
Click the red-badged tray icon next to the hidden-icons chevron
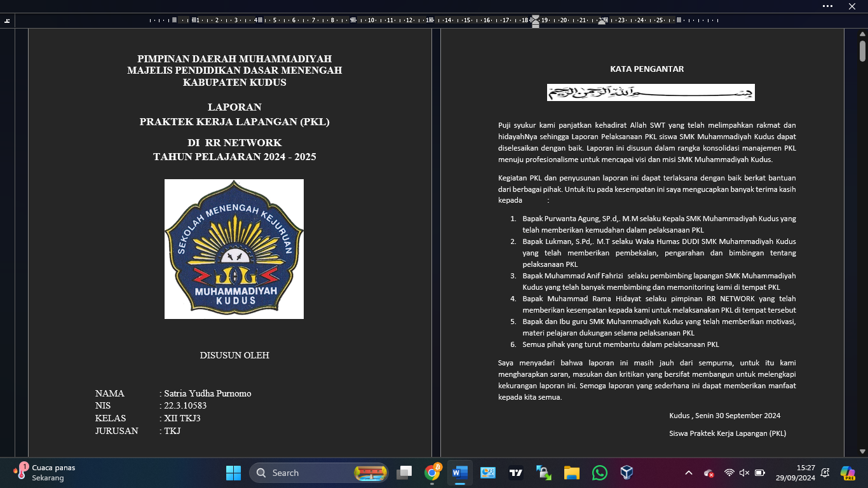pyautogui.click(x=709, y=473)
